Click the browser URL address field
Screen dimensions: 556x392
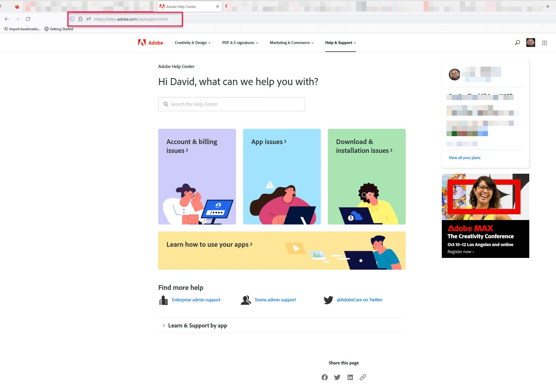[131, 19]
